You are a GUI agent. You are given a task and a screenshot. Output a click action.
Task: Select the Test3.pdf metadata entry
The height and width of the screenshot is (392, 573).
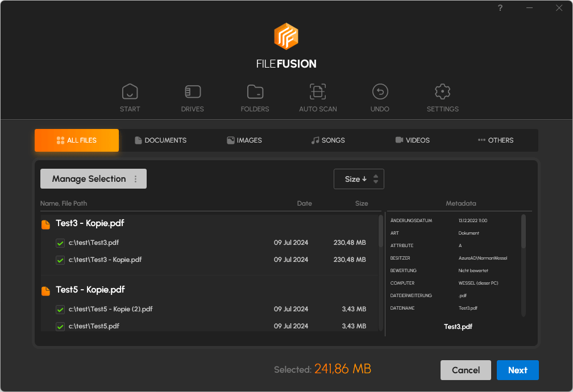(x=458, y=327)
